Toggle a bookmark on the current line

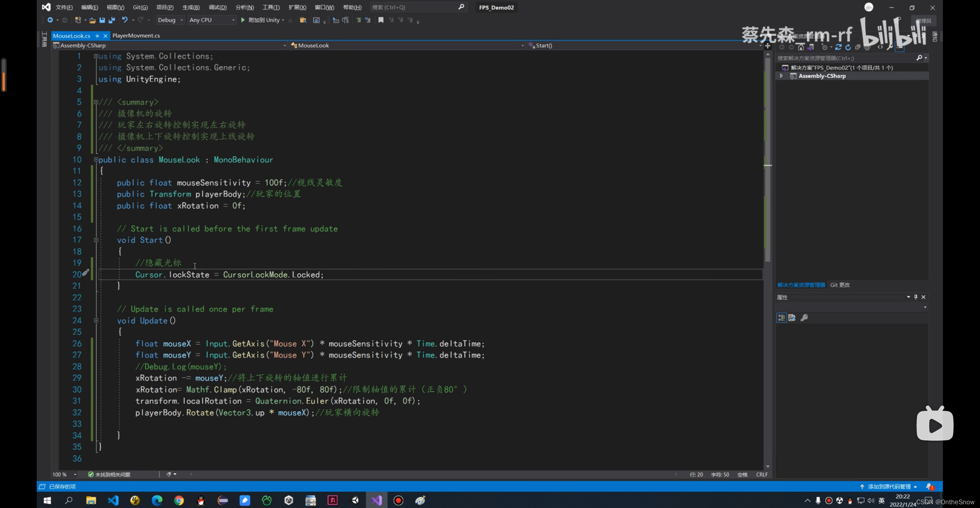(381, 20)
